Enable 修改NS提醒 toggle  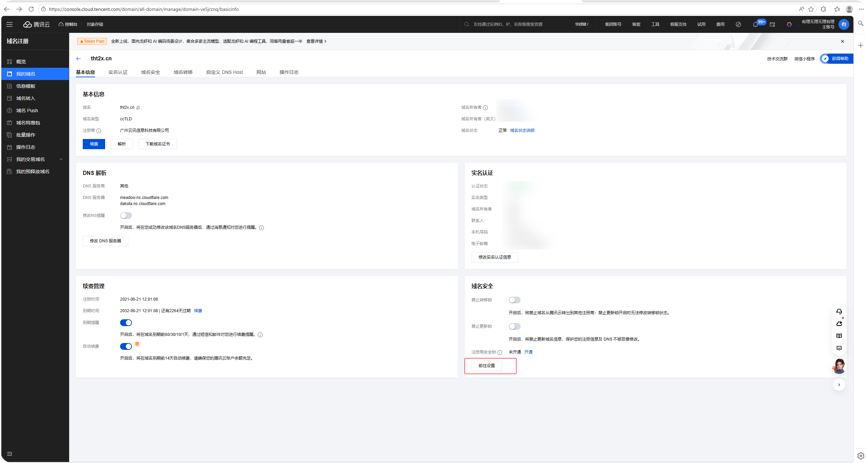[x=126, y=216]
